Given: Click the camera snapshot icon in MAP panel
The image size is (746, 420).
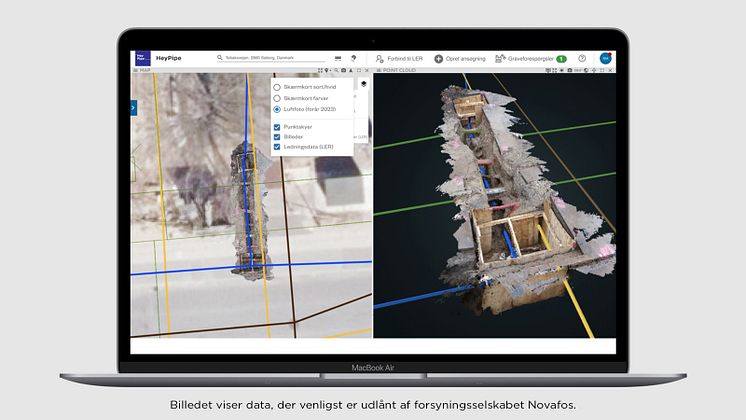Looking at the screenshot, I should (343, 71).
